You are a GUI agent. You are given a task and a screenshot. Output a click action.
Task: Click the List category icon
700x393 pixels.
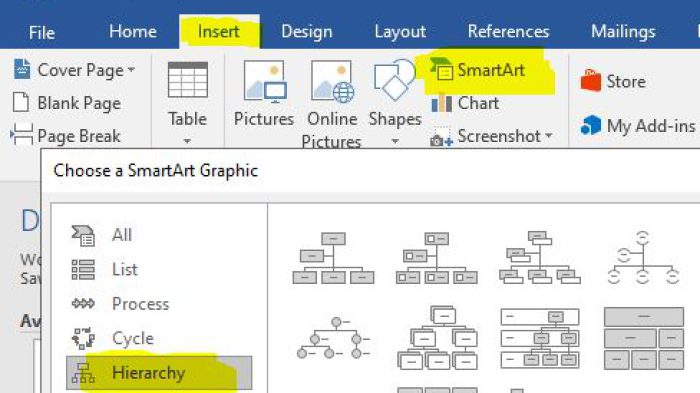pyautogui.click(x=83, y=270)
